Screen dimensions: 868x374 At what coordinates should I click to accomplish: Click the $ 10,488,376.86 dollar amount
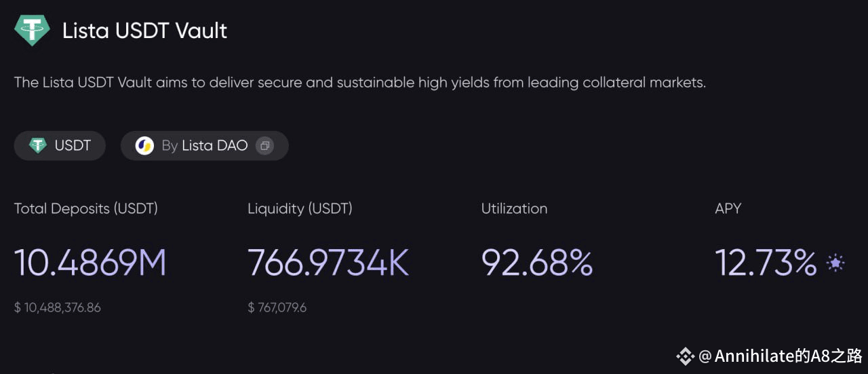coord(58,307)
